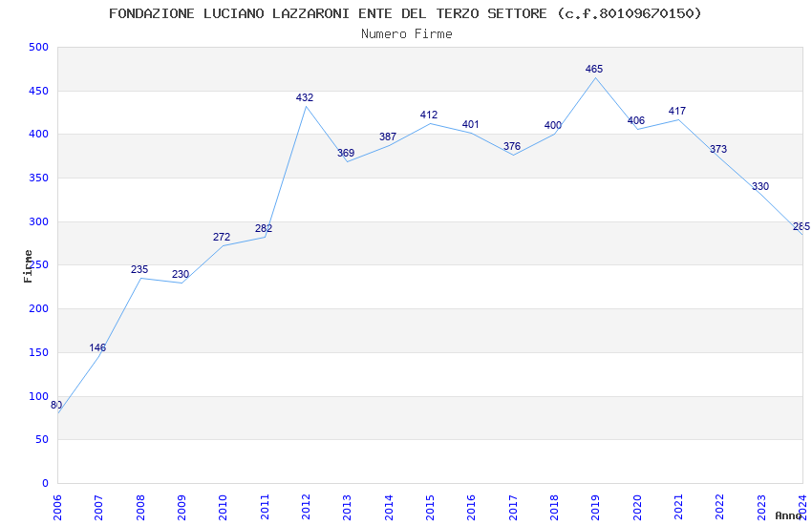Click the 80 data point label
812x525 pixels.
click(x=56, y=405)
